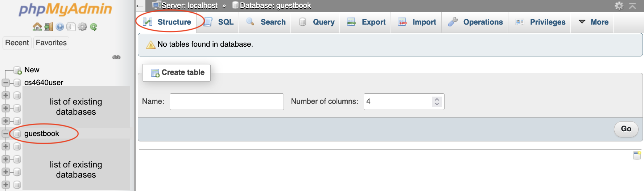The height and width of the screenshot is (191, 644).
Task: Click the page settings gear at top right
Action: [619, 5]
